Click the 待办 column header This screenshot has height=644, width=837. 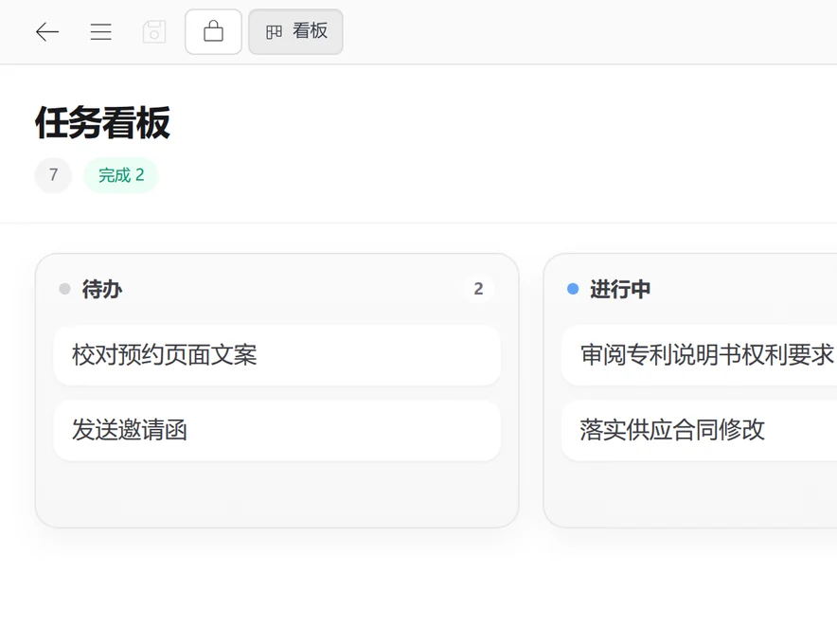102,289
